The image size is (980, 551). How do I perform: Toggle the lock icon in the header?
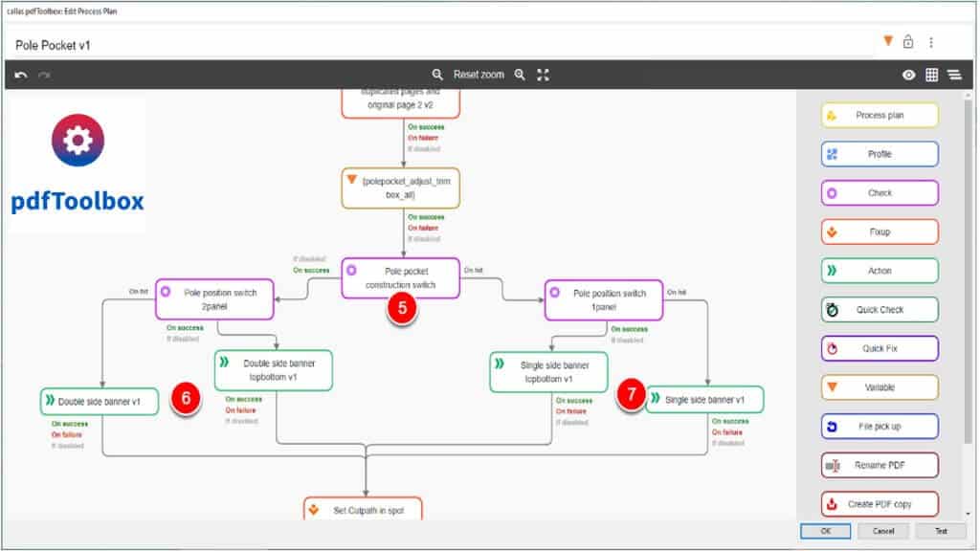pyautogui.click(x=908, y=41)
